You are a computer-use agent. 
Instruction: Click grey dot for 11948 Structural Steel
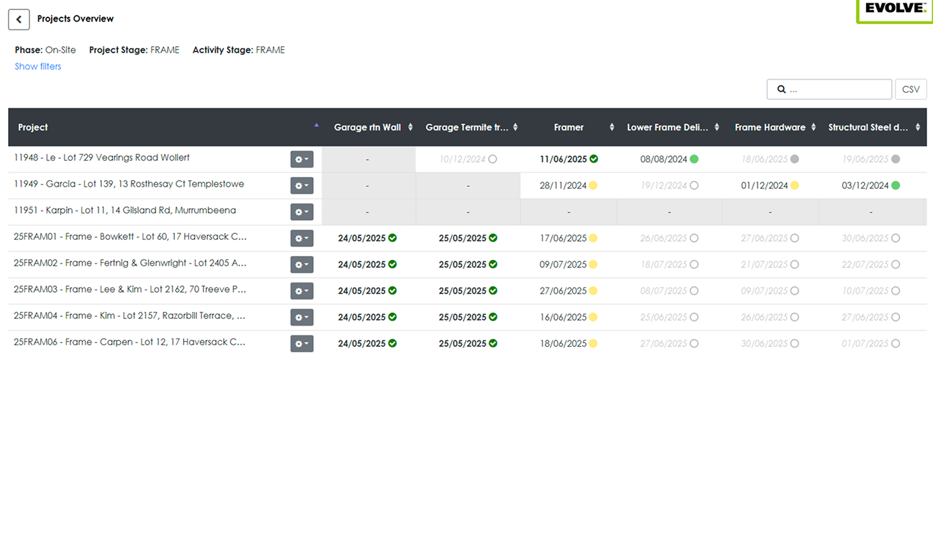point(895,159)
